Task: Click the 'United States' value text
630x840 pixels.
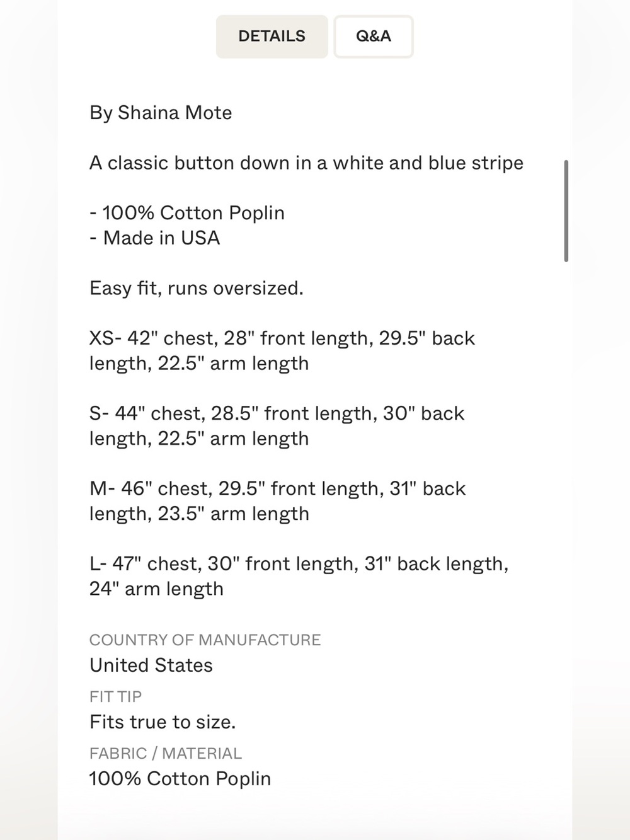Action: [151, 665]
